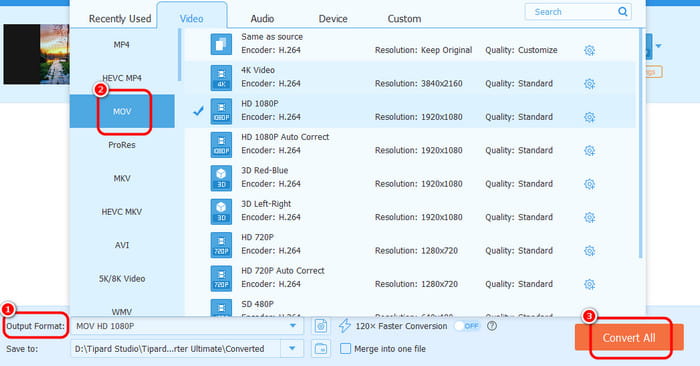Open settings gear for HD 1080P Auto Correct
Viewport: 700px width, 366px height.
click(x=589, y=151)
